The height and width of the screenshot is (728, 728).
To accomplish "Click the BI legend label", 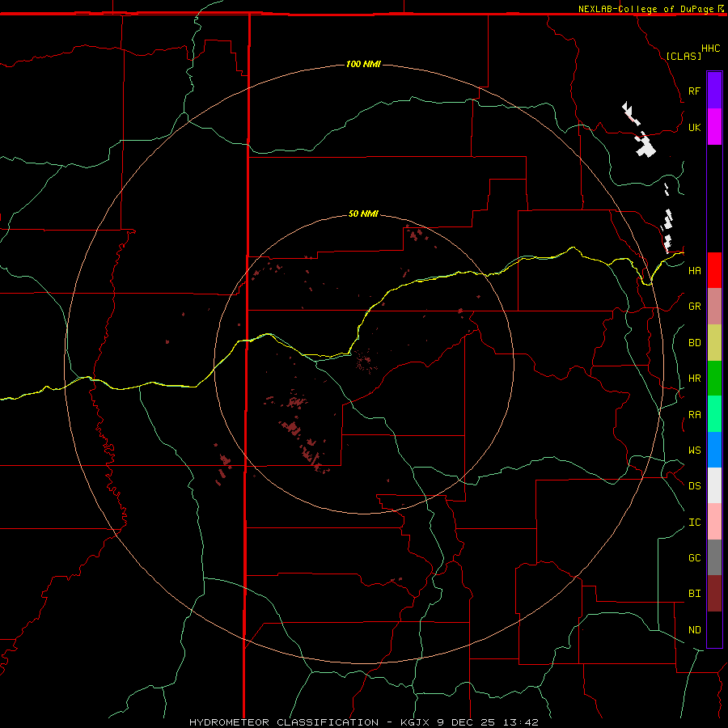I will point(694,594).
